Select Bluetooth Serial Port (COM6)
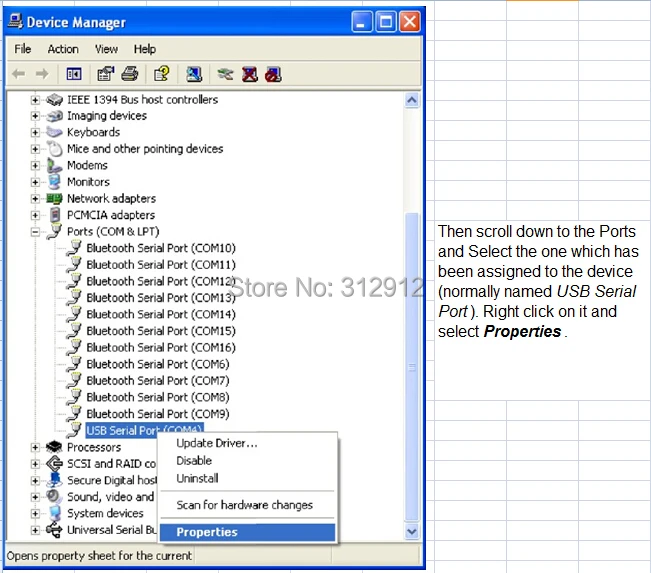This screenshot has width=651, height=573. [x=158, y=364]
